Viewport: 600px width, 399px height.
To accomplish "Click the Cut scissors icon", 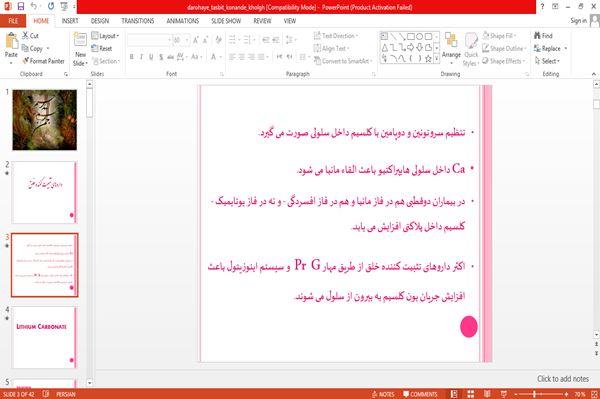I will point(25,36).
